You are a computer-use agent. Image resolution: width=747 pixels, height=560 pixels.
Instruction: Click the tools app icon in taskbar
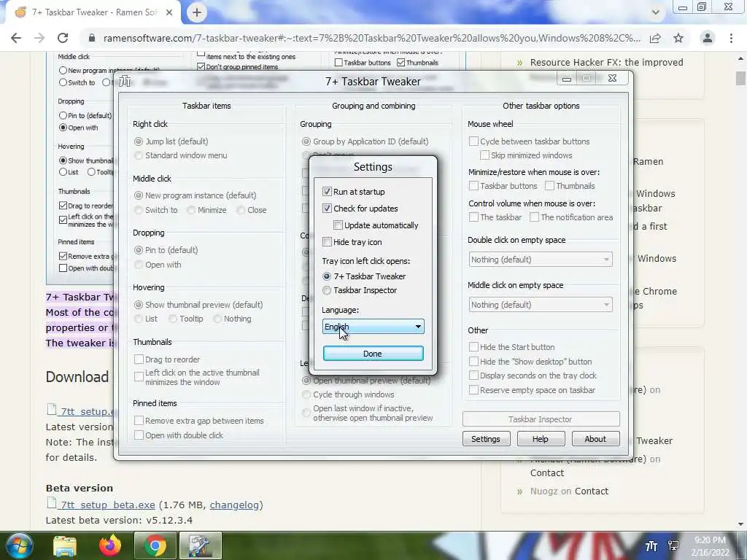tap(201, 545)
